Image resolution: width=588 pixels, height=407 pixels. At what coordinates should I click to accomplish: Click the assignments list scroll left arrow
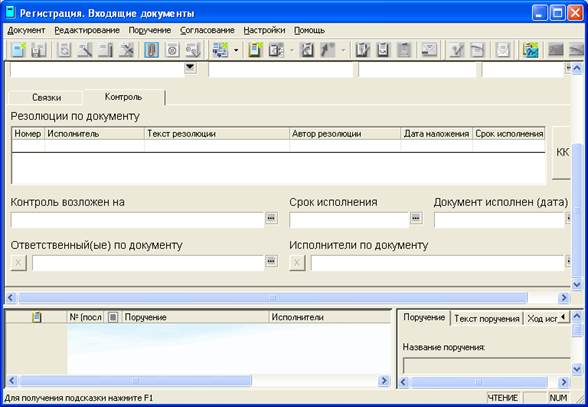click(x=12, y=381)
